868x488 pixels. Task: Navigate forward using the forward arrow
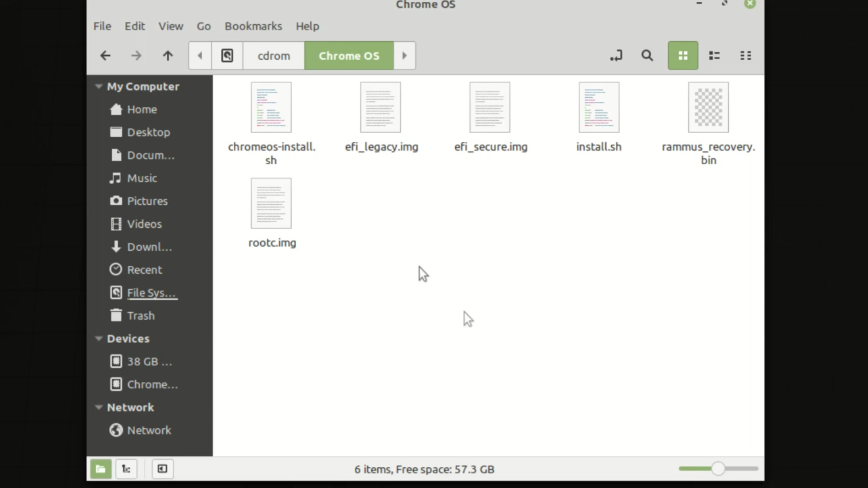pyautogui.click(x=136, y=55)
